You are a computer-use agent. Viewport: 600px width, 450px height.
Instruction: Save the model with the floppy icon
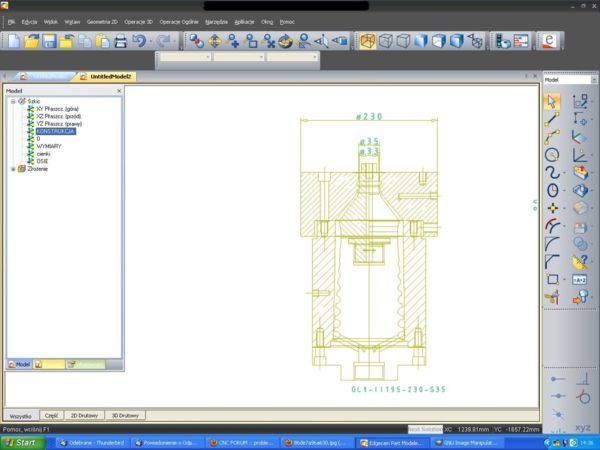pyautogui.click(x=49, y=41)
